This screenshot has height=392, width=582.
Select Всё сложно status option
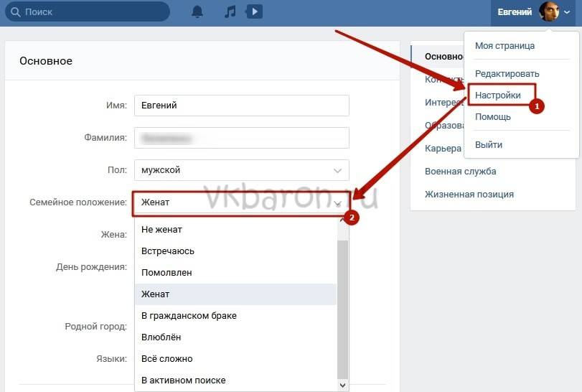[x=166, y=359]
